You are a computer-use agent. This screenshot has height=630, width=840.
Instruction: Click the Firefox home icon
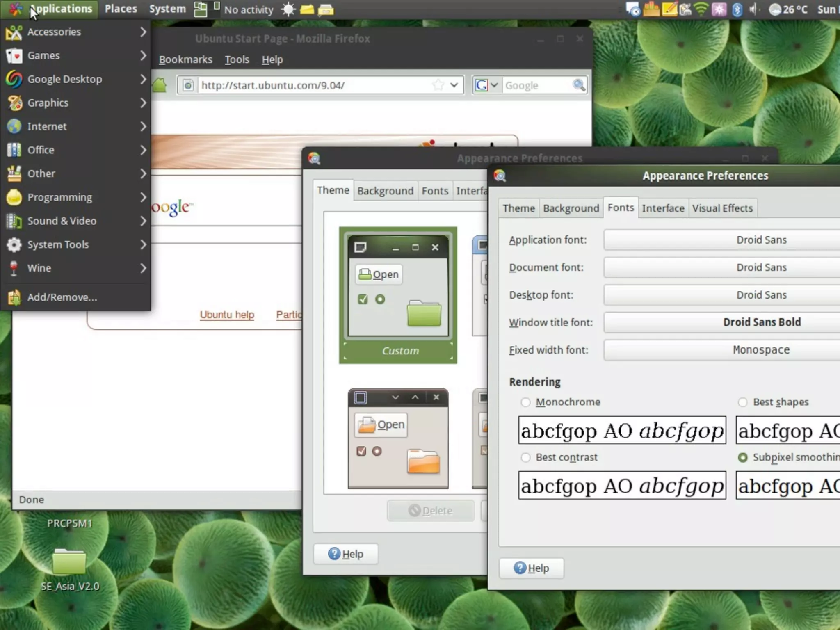(160, 85)
